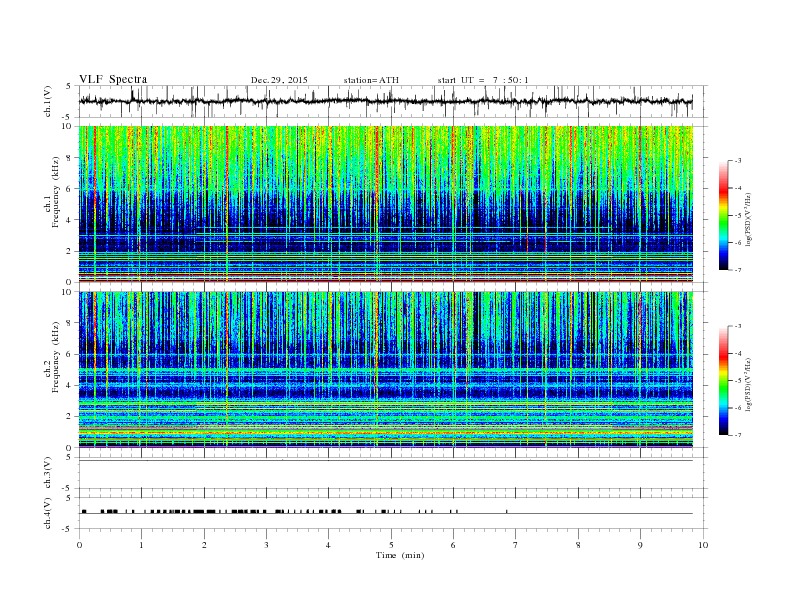Click the ch.1 spectrogram color scale bar
Screen dimensions: 792x612
pos(723,216)
